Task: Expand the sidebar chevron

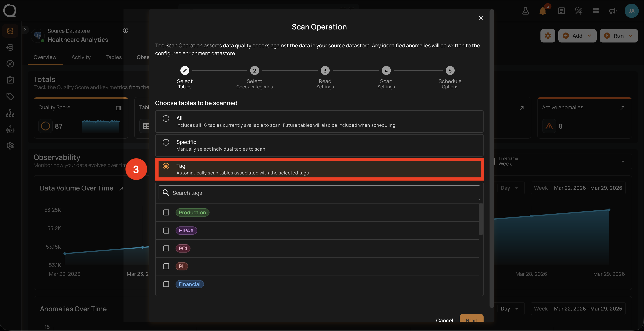Action: (x=25, y=30)
